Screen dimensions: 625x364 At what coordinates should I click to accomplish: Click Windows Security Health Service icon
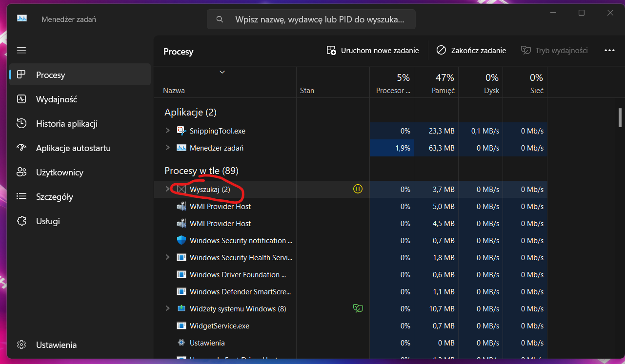(181, 257)
